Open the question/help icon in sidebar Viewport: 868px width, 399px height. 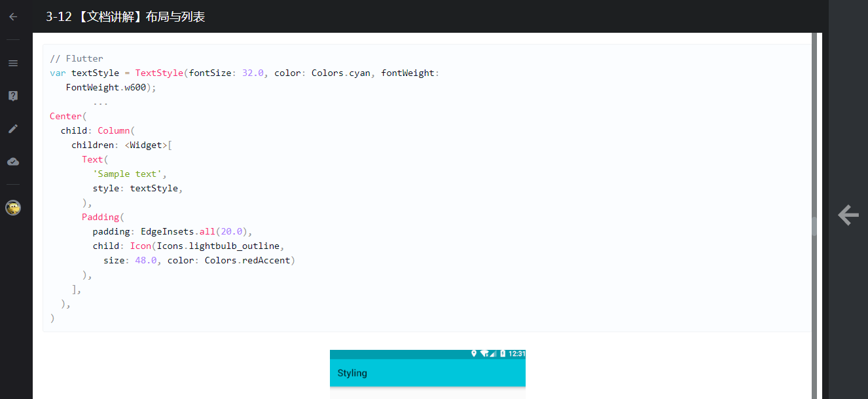pyautogui.click(x=13, y=96)
